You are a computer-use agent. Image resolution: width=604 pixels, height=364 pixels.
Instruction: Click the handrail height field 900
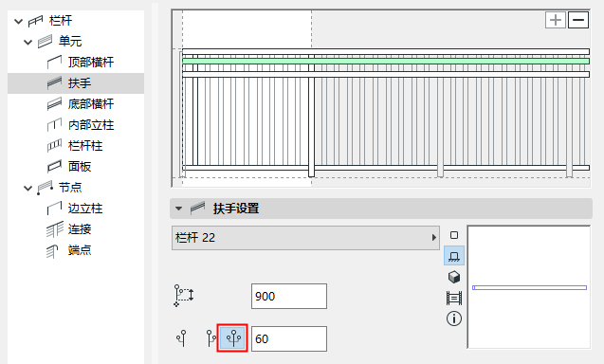point(289,296)
